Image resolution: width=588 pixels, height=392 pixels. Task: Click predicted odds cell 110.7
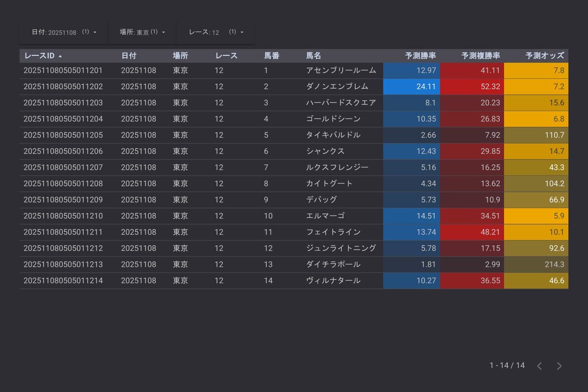click(536, 135)
